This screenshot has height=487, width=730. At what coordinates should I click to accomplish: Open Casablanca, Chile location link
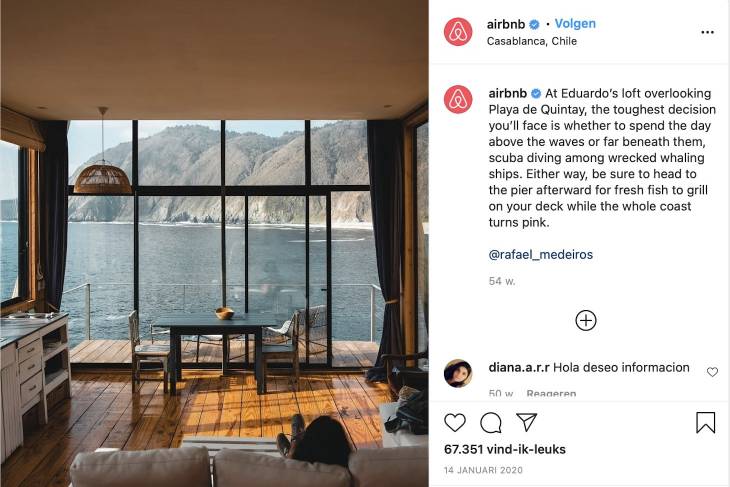tap(532, 41)
